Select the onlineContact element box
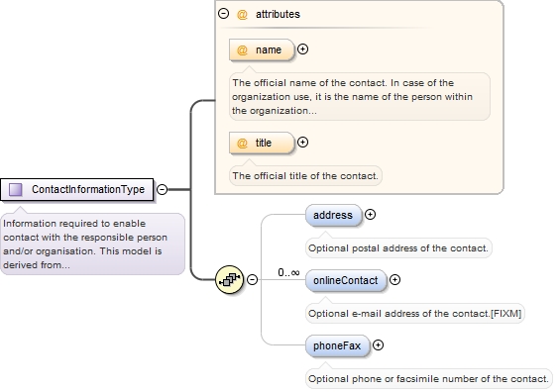 (x=346, y=280)
